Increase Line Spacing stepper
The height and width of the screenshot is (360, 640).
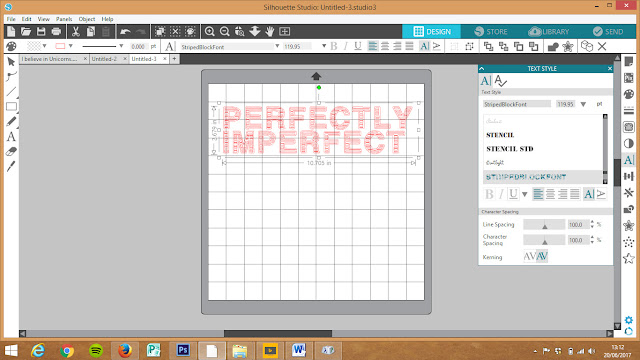click(592, 222)
